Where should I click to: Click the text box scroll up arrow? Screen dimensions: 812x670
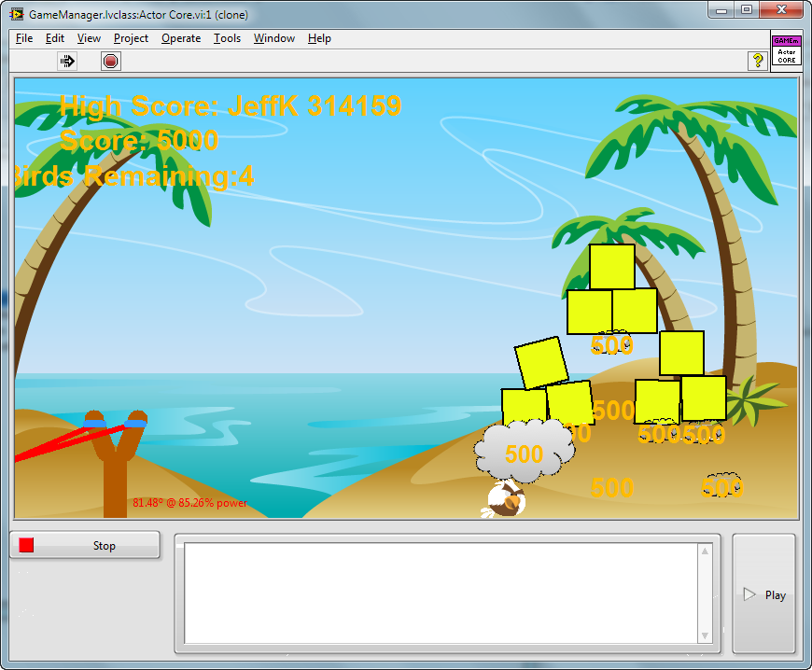point(705,551)
